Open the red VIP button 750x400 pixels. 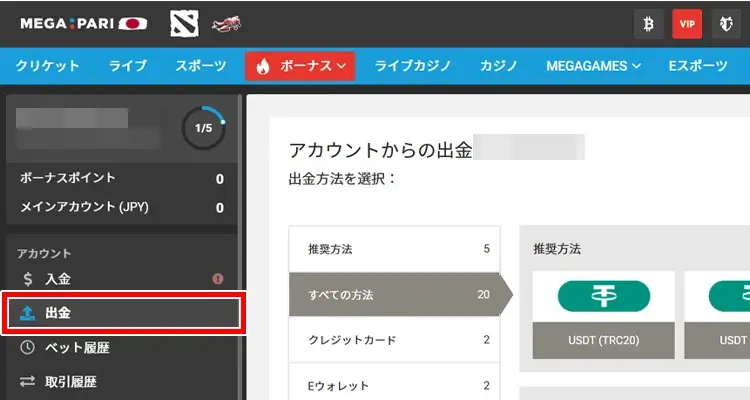[x=687, y=24]
